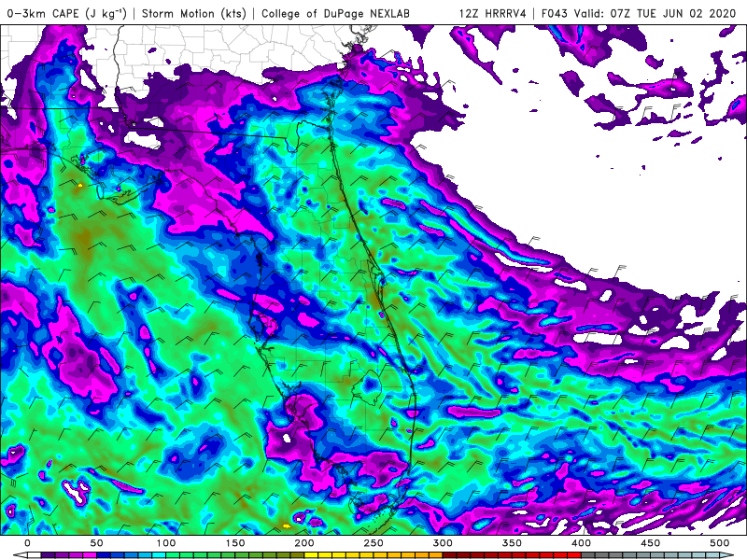Click the '12Z HRRRV4' model run label
This screenshot has width=747, height=560.
pos(493,13)
